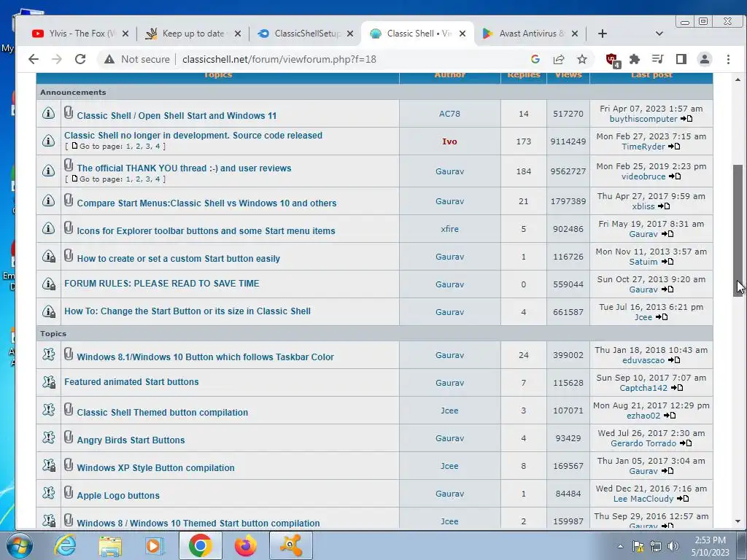View latest post icon beside xbliss

pos(664,206)
